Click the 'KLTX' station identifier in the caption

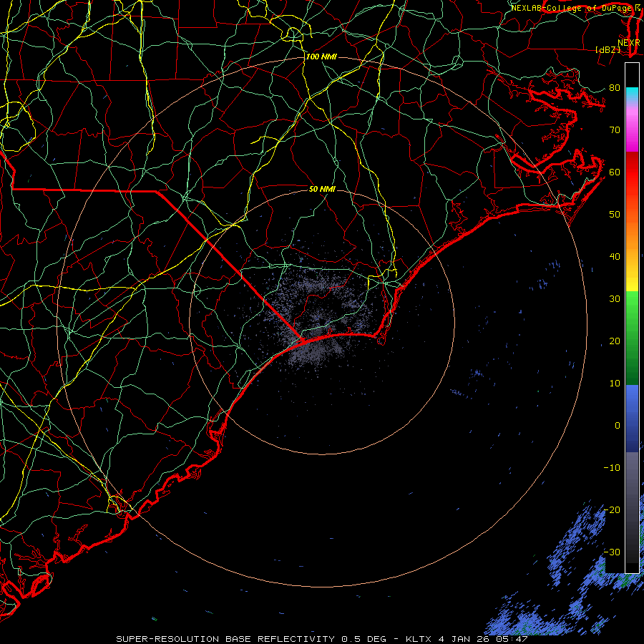419,639
